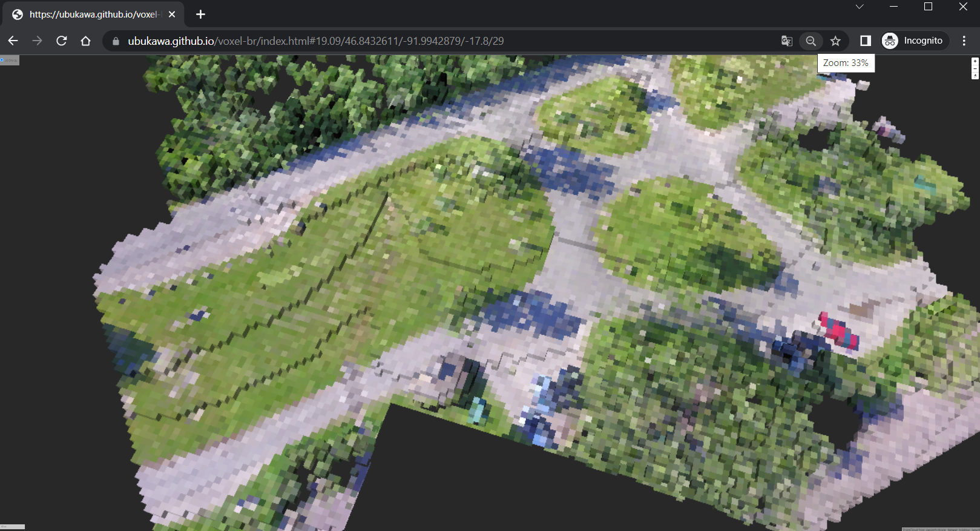Go forward in browser history
980x531 pixels.
(38, 41)
